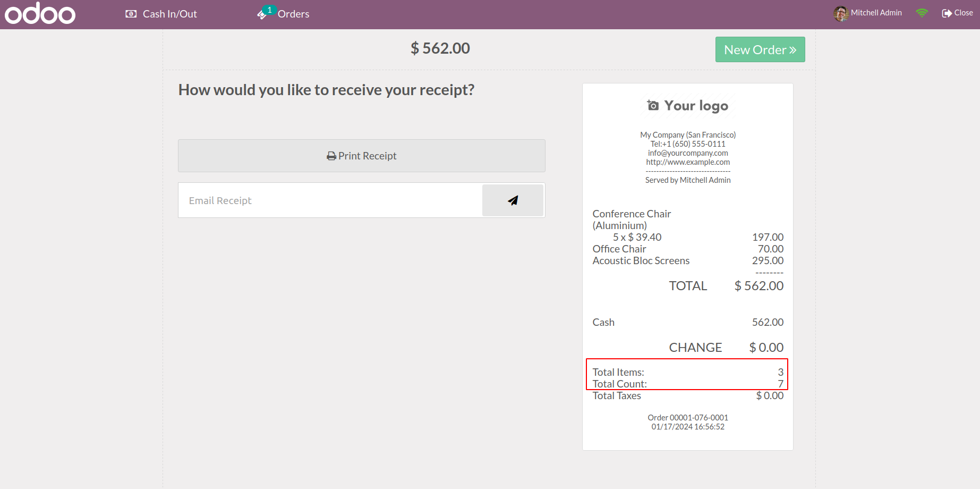Click the Cash In/Out banknote icon
Screen dimensions: 980x489
click(x=131, y=14)
